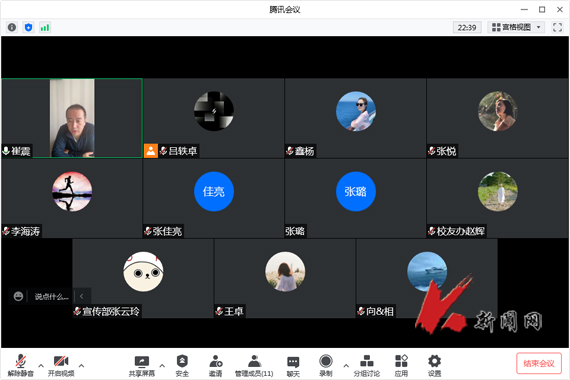Expand the camera options arrow
Image resolution: width=570 pixels, height=380 pixels.
(81, 365)
